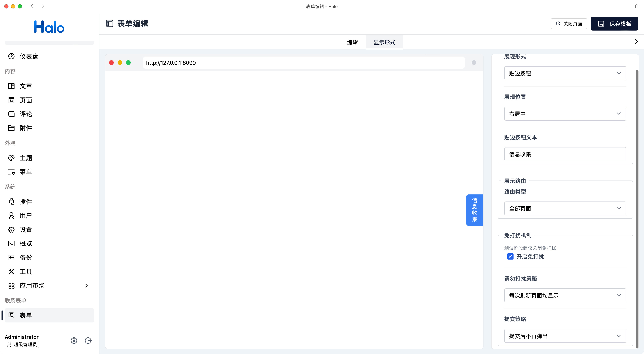This screenshot has width=644, height=354.
Task: Open the 展现位置 dropdown showing 右居中
Action: (565, 114)
